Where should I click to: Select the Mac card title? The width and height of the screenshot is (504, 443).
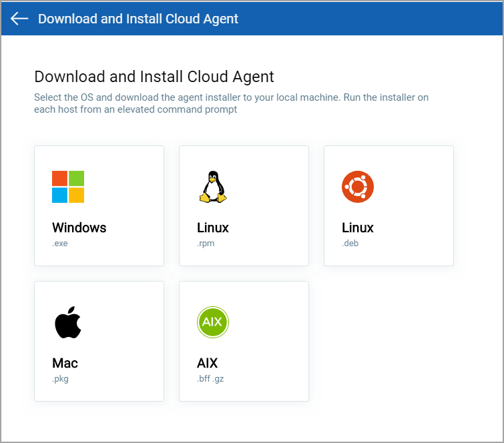65,363
